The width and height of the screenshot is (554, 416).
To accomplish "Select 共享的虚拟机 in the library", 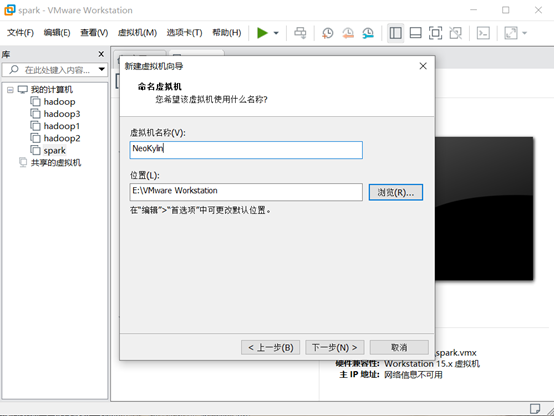I will coord(56,163).
